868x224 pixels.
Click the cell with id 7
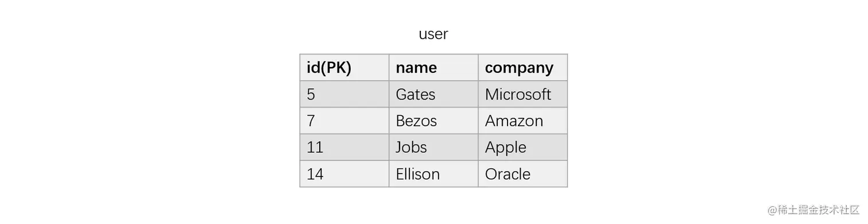[x=344, y=121]
